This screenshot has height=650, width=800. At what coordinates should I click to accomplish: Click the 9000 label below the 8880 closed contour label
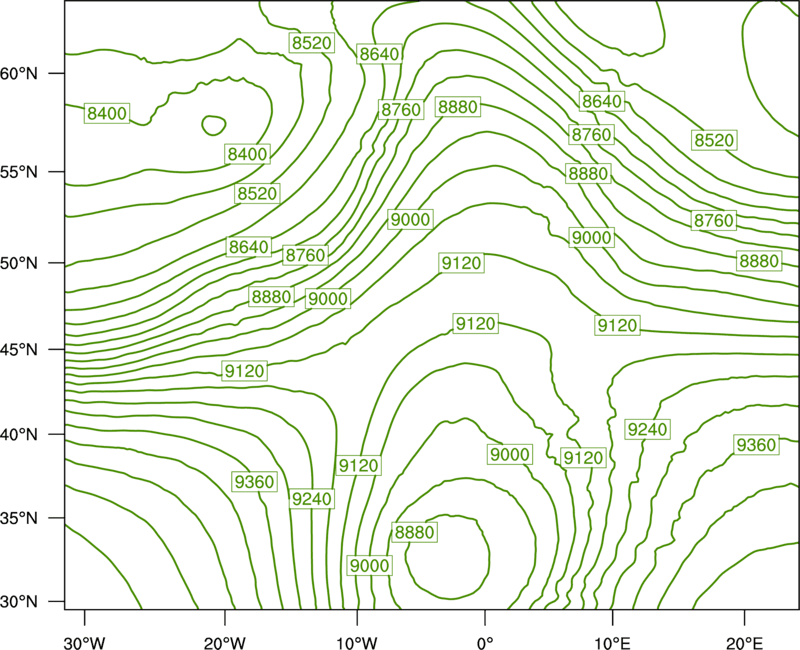click(370, 565)
